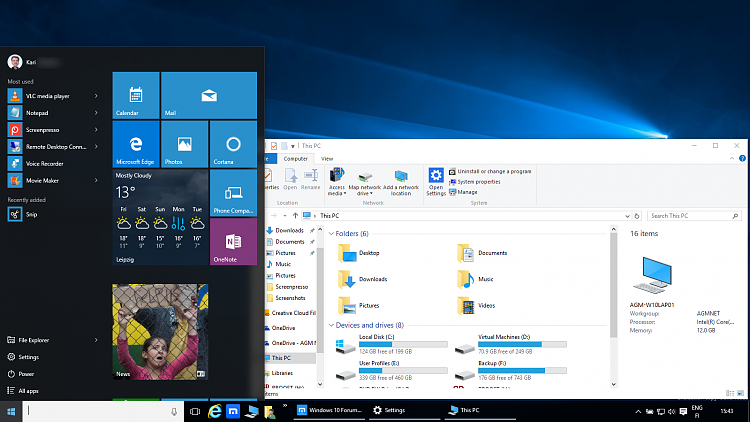Open Phone Companion tile
Viewport: 750px width, 422px height.
233,193
